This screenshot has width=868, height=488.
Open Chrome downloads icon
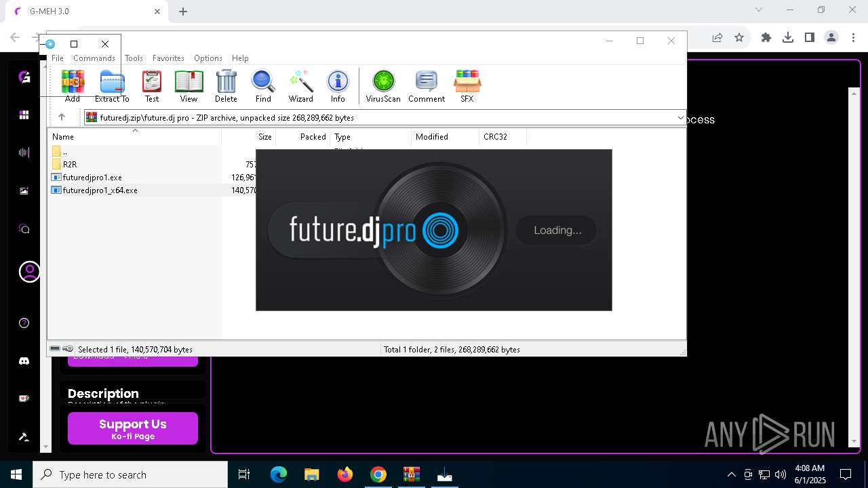(788, 38)
